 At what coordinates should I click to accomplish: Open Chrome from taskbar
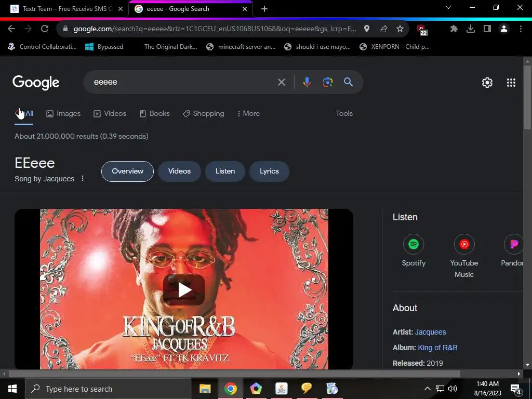click(x=230, y=389)
